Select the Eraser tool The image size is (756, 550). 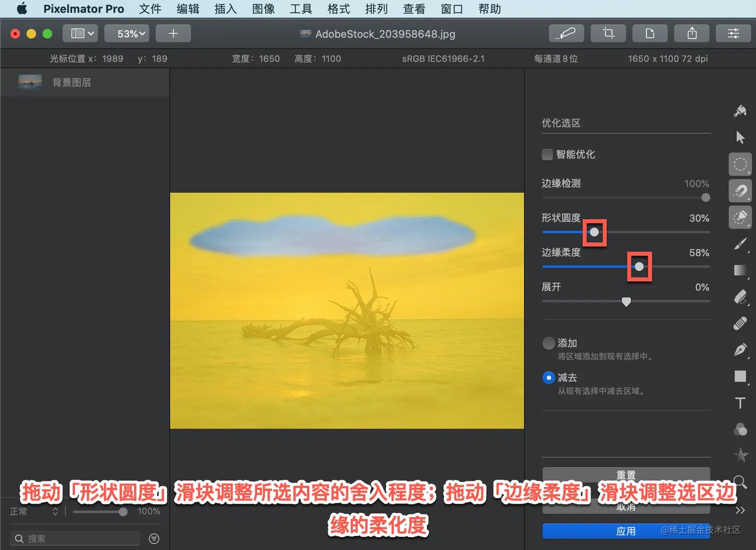click(x=740, y=297)
